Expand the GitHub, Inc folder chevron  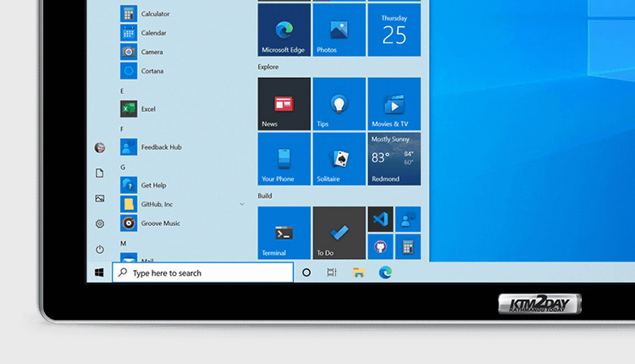pos(242,204)
